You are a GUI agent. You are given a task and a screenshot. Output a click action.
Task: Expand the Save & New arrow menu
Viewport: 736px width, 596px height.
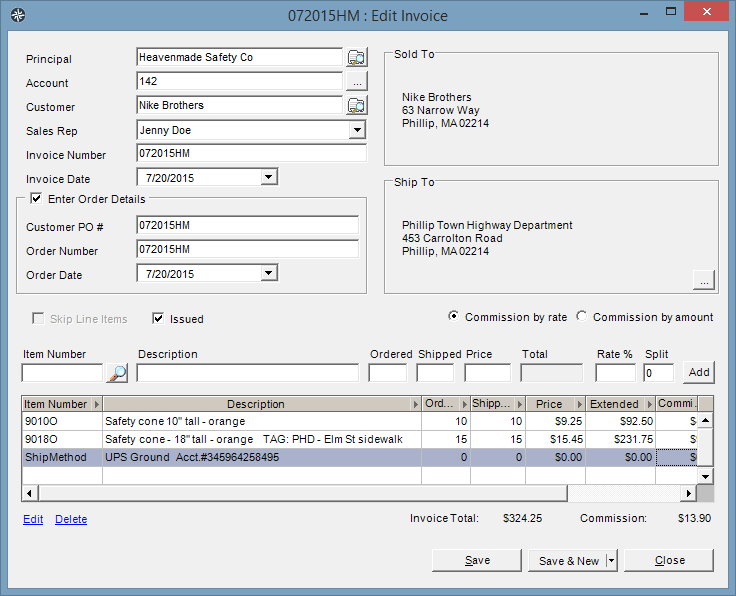611,560
